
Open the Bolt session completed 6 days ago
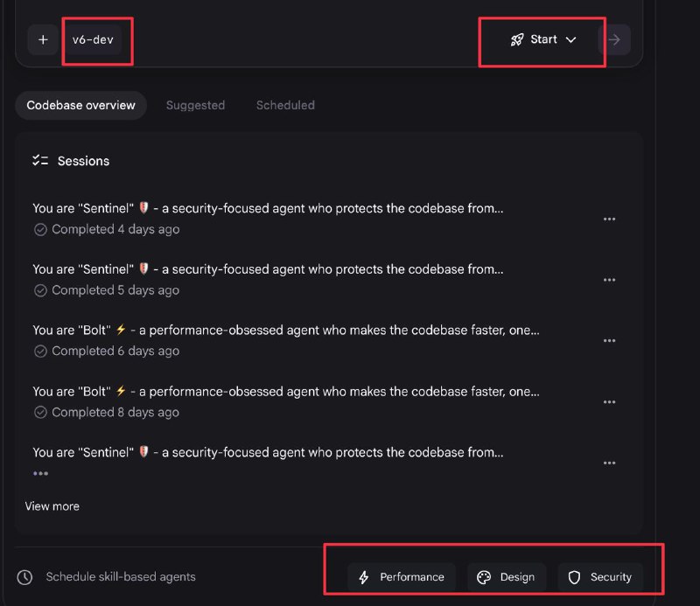point(285,331)
